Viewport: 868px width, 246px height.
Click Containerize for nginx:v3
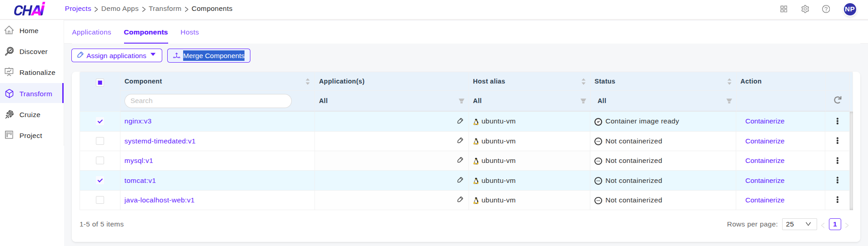pyautogui.click(x=765, y=121)
